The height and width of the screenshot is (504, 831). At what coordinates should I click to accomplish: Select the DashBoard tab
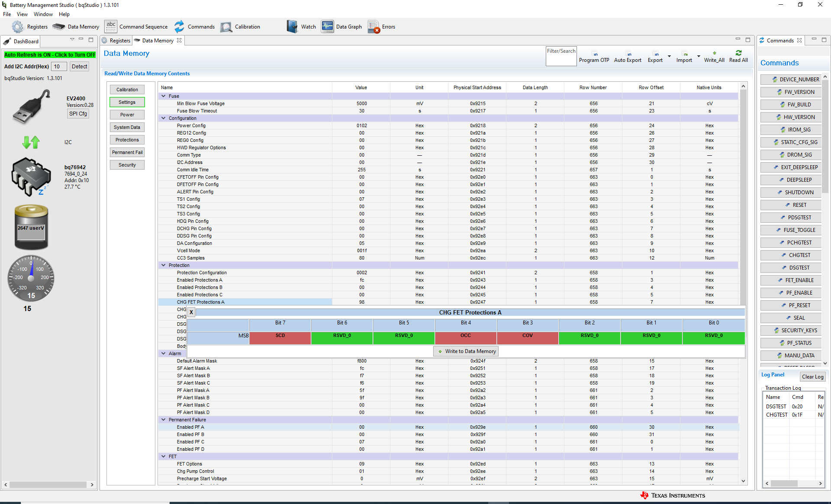(21, 42)
